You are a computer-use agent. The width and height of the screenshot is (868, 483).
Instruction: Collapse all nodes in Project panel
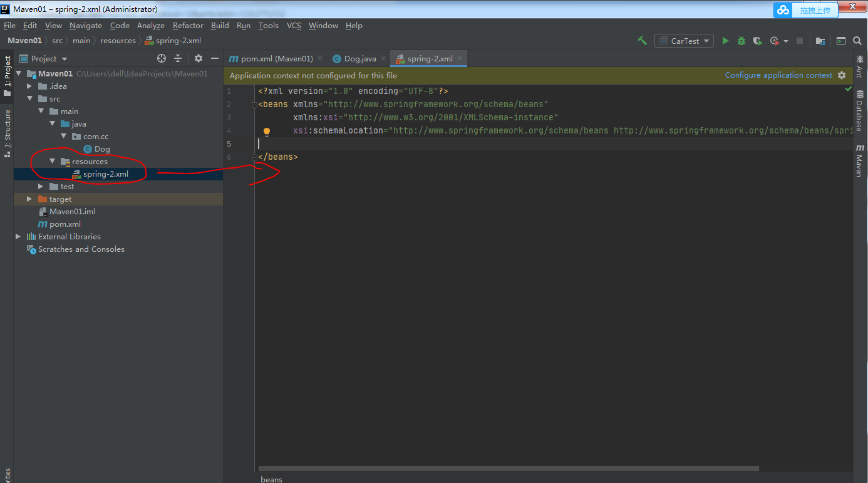tap(178, 58)
